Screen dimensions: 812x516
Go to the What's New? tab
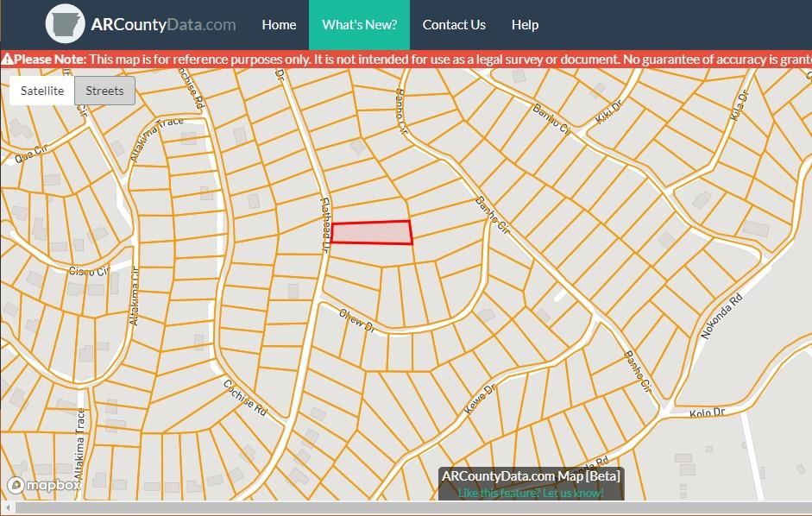359,25
